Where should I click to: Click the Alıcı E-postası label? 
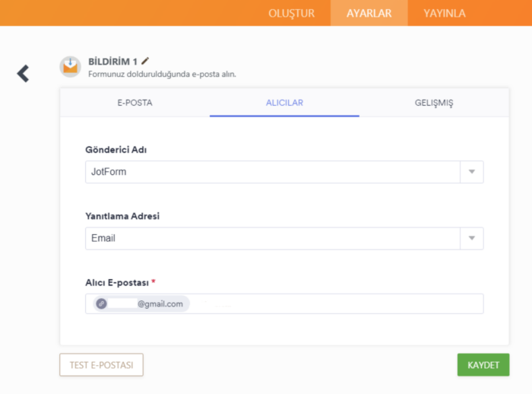click(117, 282)
